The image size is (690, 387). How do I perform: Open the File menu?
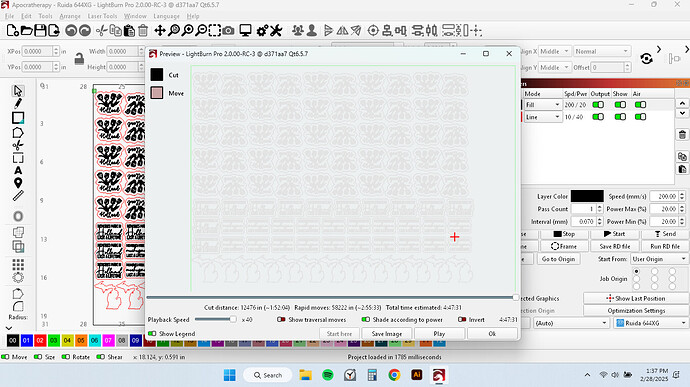tap(9, 16)
